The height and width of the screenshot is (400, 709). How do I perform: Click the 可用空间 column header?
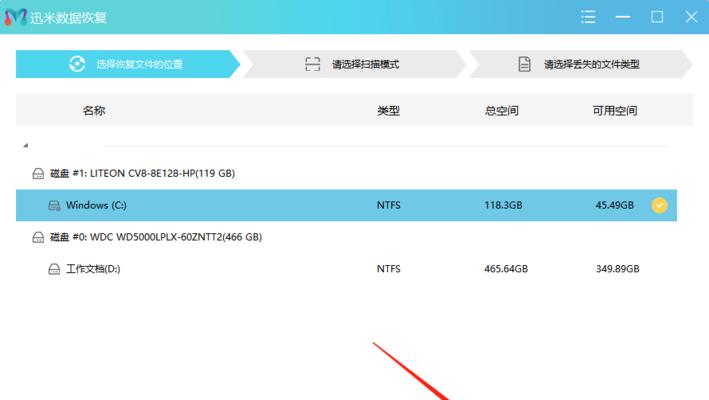[615, 111]
